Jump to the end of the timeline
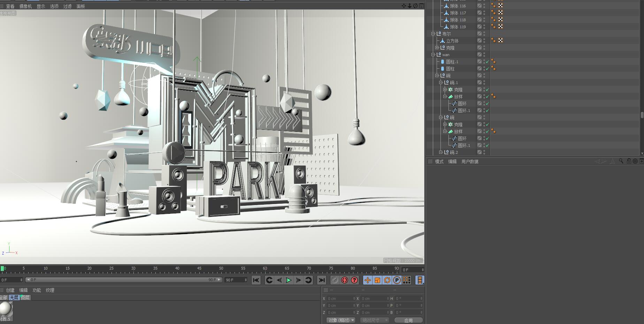Viewport: 644px width, 324px height. (x=321, y=280)
